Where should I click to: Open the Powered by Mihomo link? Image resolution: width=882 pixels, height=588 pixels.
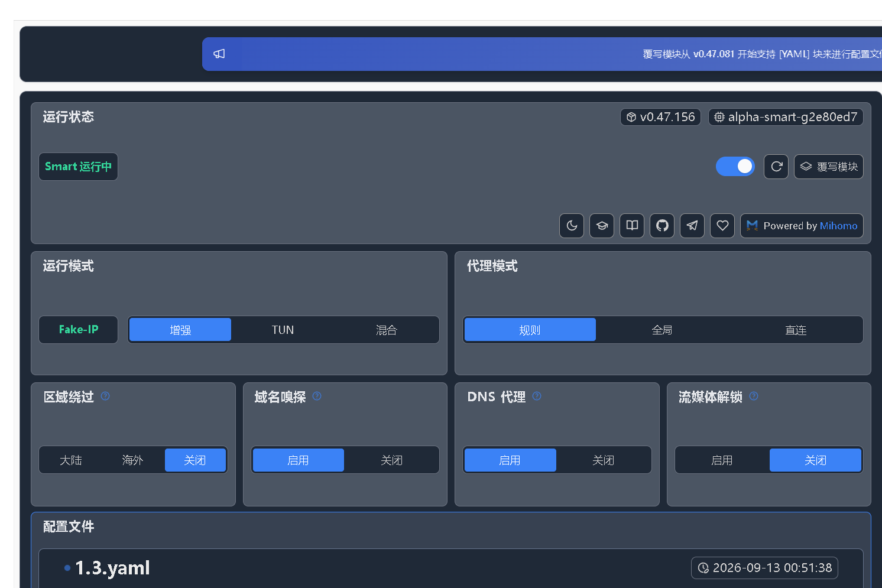point(802,226)
